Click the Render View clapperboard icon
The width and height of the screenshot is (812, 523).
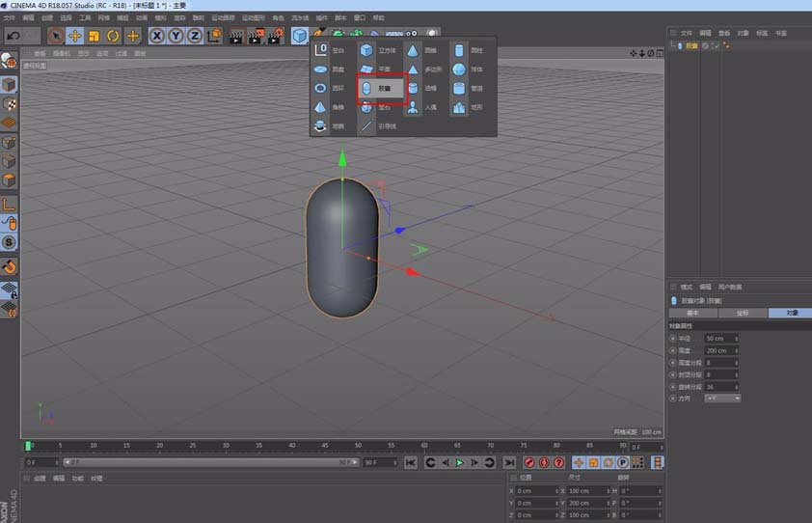[235, 36]
